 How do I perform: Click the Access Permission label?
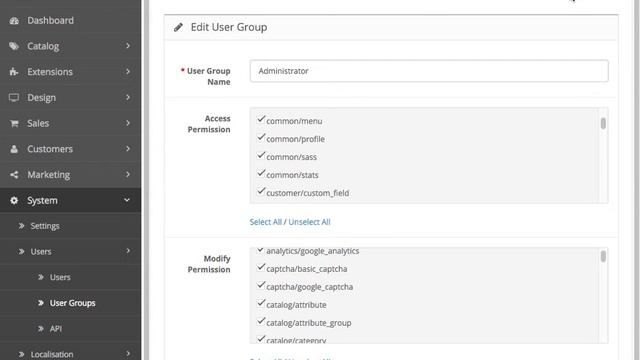click(x=209, y=124)
